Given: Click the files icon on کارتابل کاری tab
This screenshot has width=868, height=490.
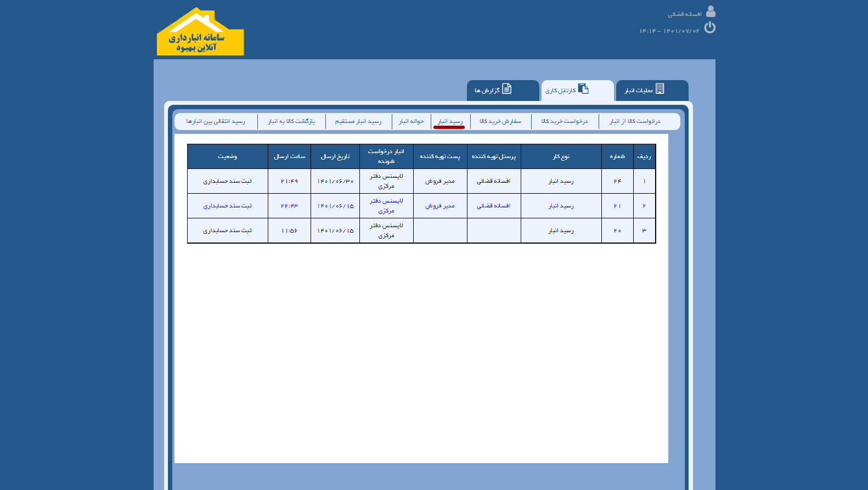Looking at the screenshot, I should click(583, 89).
